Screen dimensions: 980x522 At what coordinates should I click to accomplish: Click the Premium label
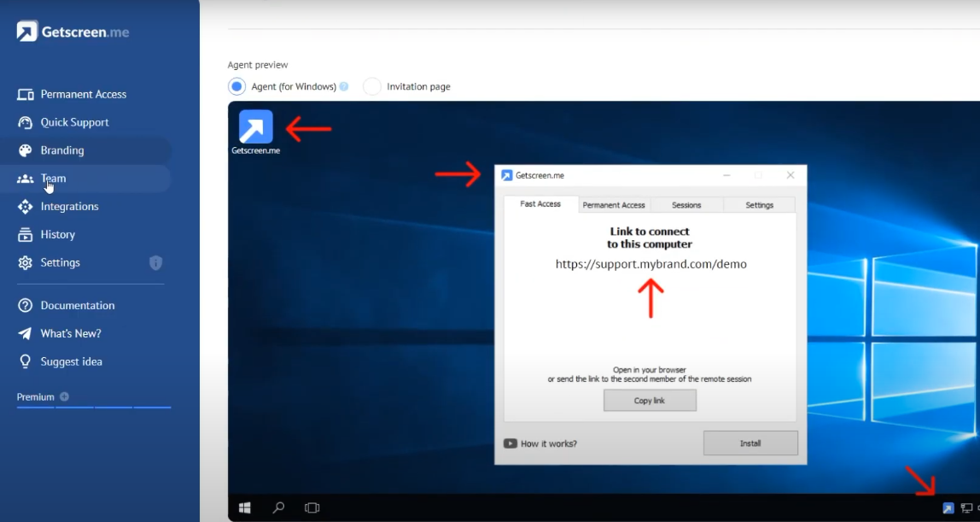[x=36, y=397]
